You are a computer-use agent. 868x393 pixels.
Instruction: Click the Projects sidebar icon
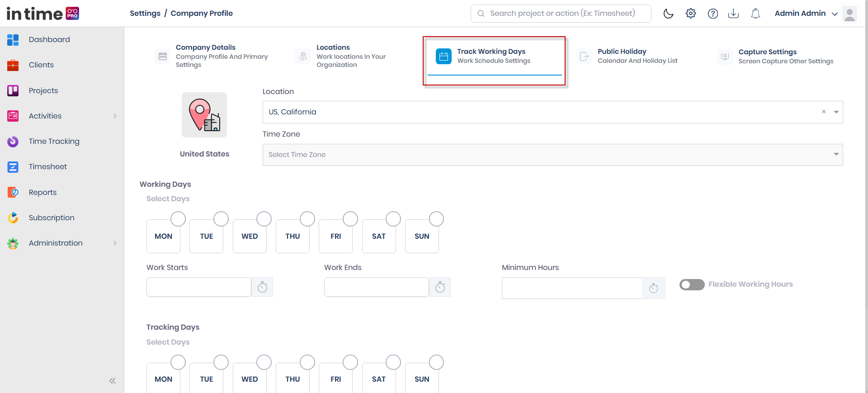13,90
